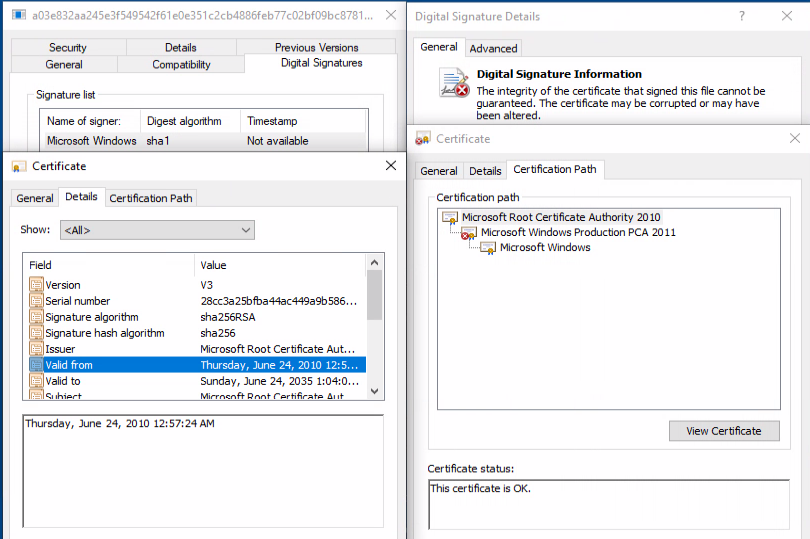The image size is (810, 539).
Task: Click the left Certificate window title icon
Action: click(19, 167)
